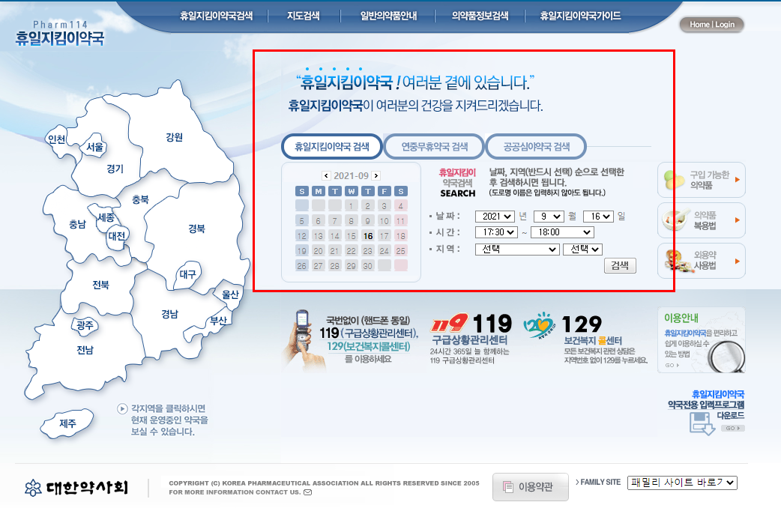The width and height of the screenshot is (781, 532).
Task: Select 서울 on the map
Action: pyautogui.click(x=94, y=147)
